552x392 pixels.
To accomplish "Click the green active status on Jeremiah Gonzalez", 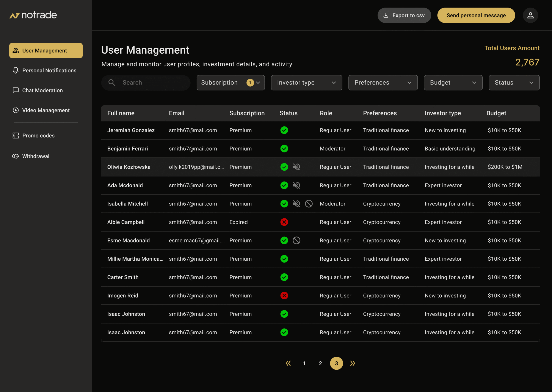I will [x=284, y=130].
